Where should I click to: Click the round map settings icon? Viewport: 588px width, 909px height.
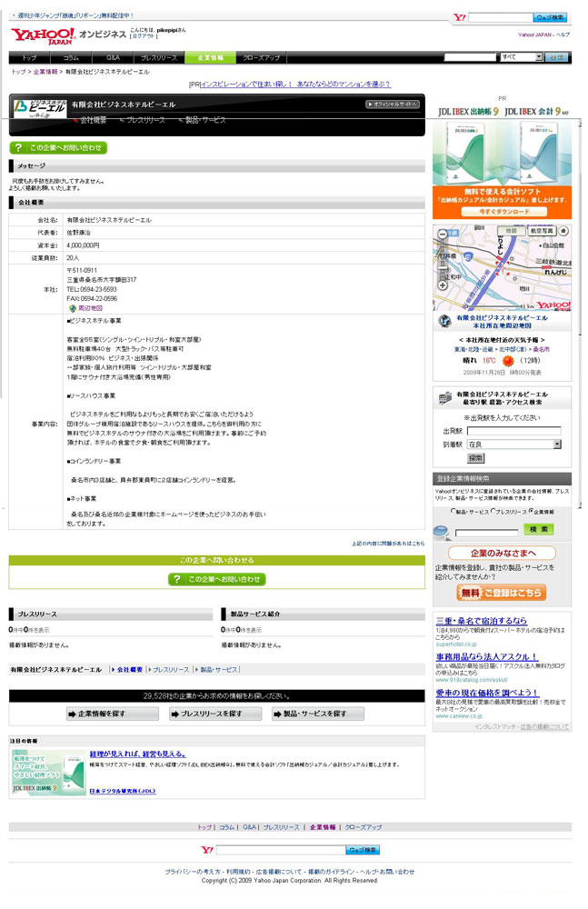[563, 231]
